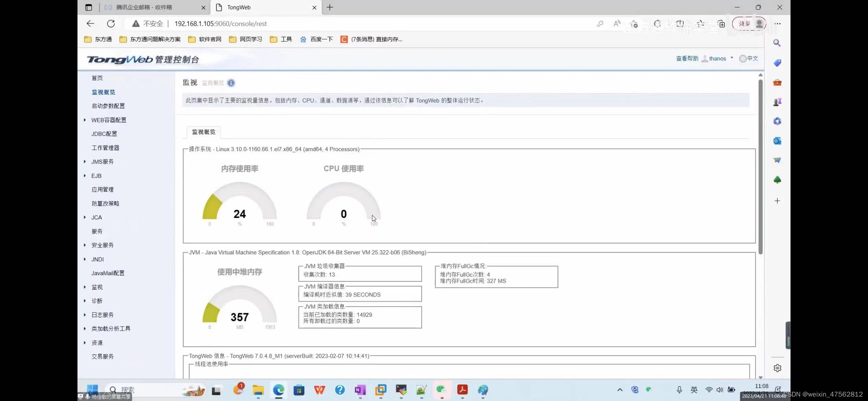The image size is (868, 401).
Task: Expand the 安全服务 sidebar node
Action: 85,245
